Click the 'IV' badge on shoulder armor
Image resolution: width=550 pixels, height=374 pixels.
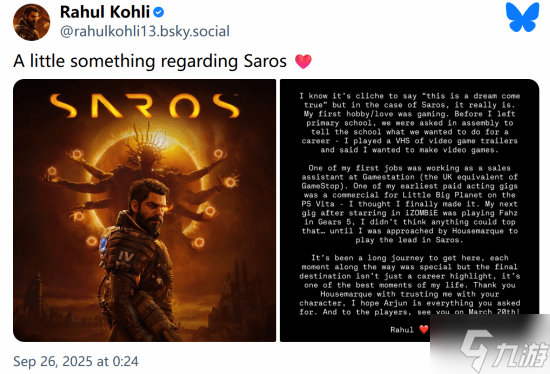(126, 256)
